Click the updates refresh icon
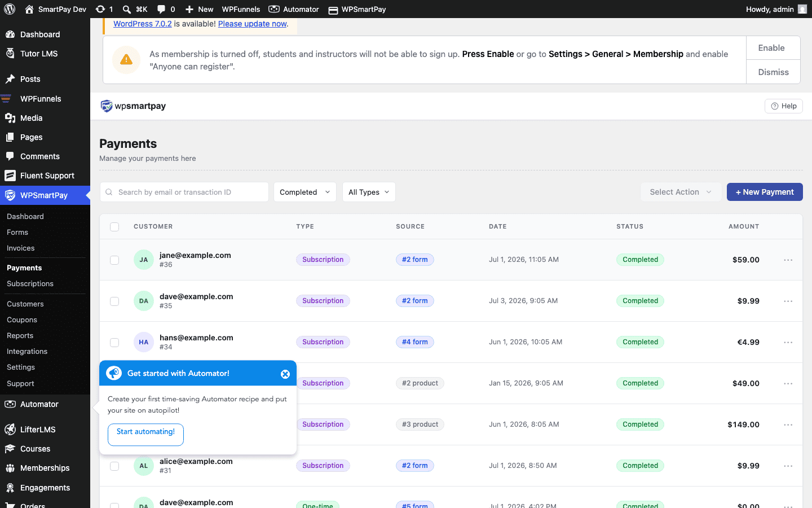 point(100,9)
